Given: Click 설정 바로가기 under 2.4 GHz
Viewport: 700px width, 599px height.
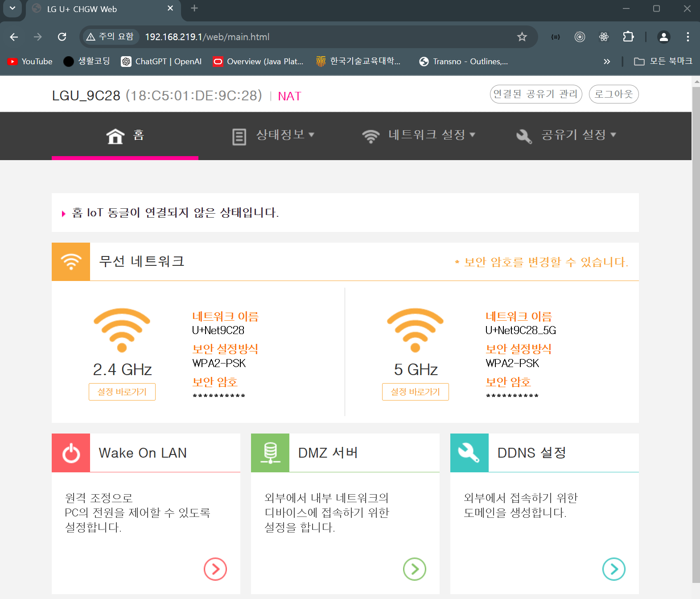Looking at the screenshot, I should 122,392.
